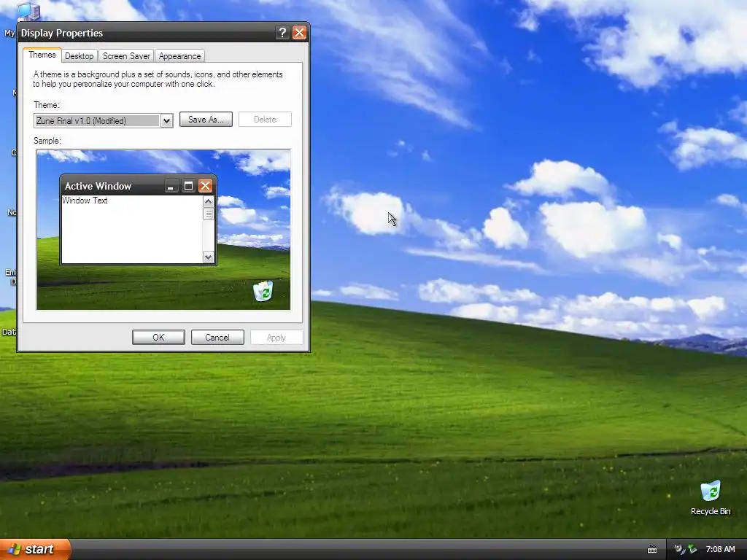
Task: Open the Start menu
Action: pyautogui.click(x=35, y=549)
